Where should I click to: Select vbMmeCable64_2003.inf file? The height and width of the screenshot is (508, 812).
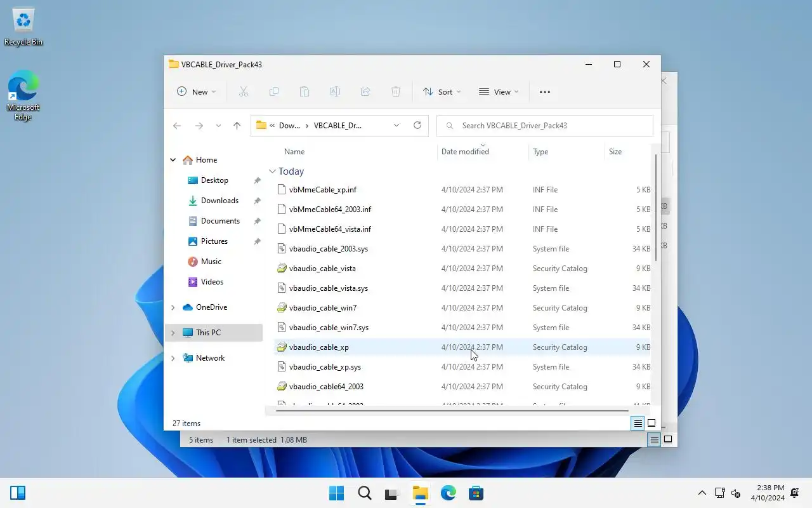[x=463, y=210]
